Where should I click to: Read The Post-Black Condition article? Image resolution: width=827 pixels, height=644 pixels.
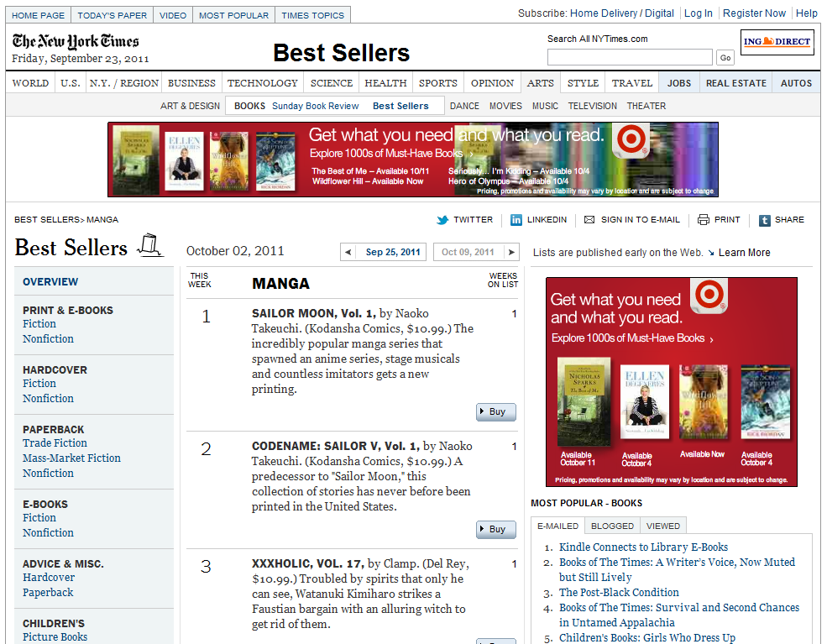pos(619,592)
